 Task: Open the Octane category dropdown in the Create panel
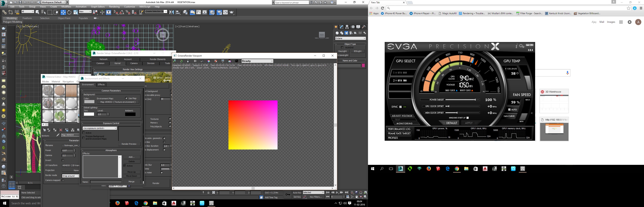coord(350,38)
